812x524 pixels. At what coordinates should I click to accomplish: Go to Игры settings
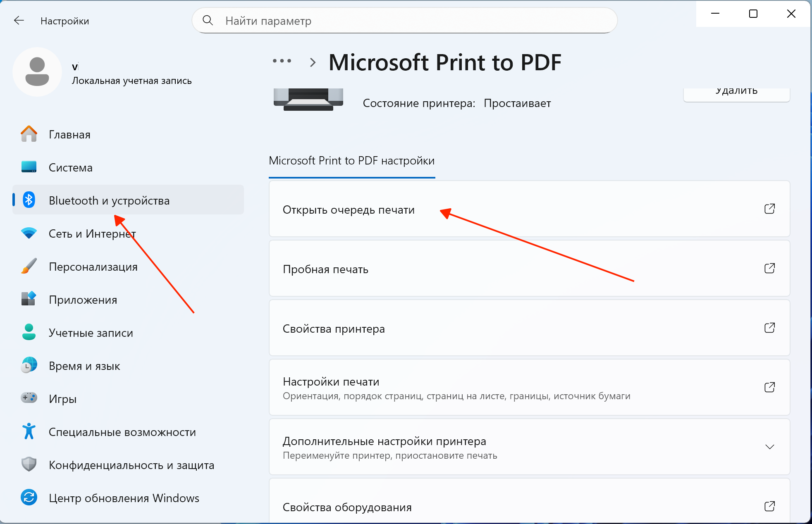tap(128, 399)
